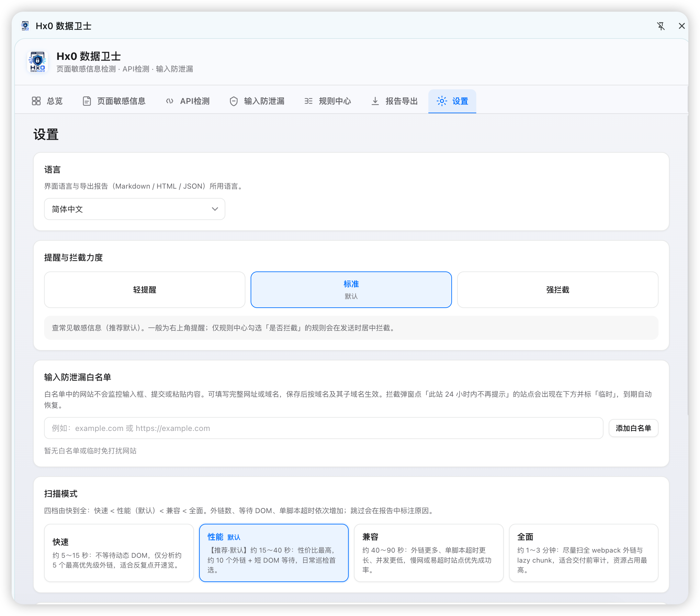This screenshot has width=700, height=616.
Task: Click the 设置 page heading
Action: pos(46,135)
